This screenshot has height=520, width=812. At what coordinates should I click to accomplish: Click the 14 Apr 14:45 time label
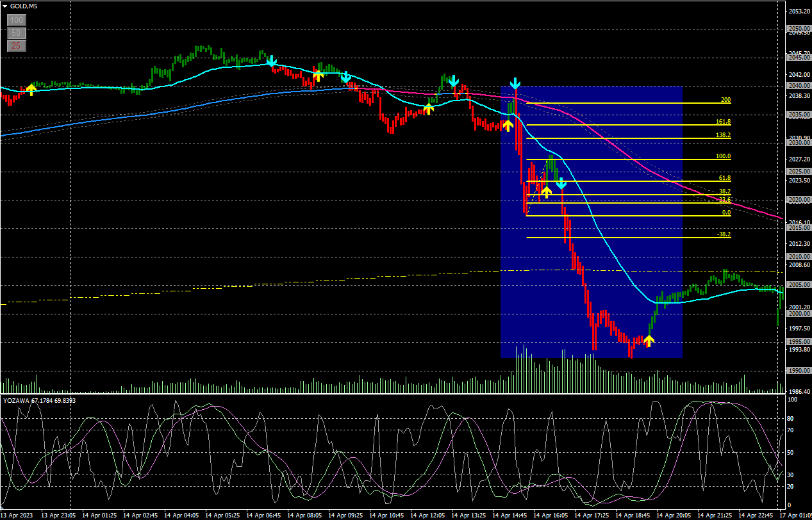pyautogui.click(x=510, y=515)
